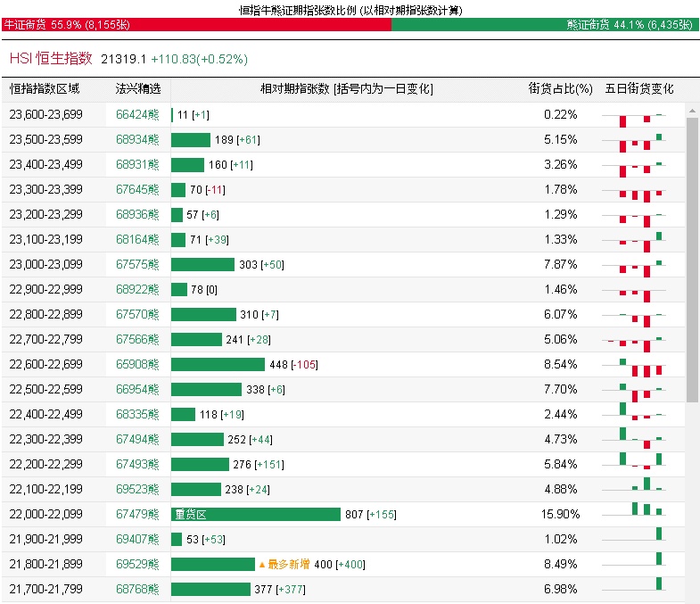700x604 pixels.
Task: Open the 69529熊 certificate link
Action: (137, 565)
